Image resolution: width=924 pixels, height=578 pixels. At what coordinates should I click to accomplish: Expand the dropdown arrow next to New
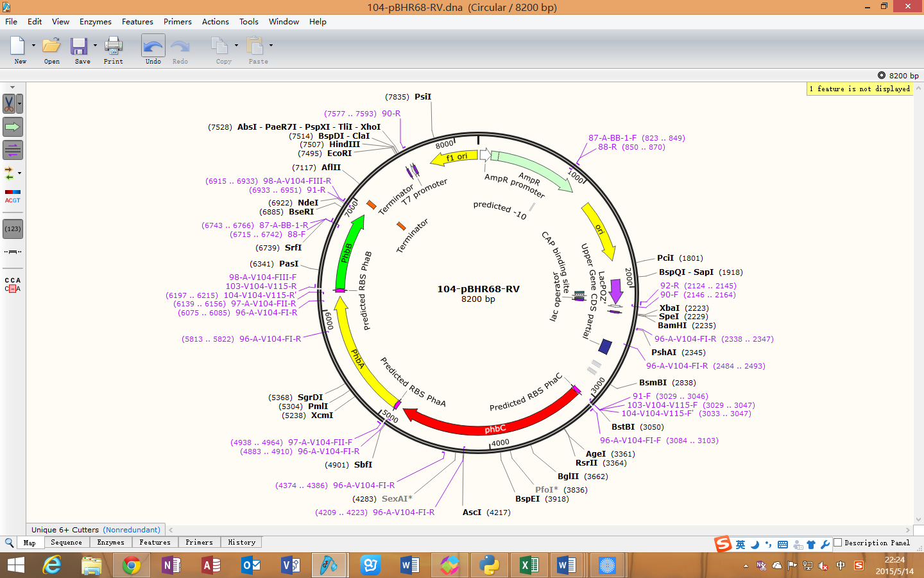point(33,46)
